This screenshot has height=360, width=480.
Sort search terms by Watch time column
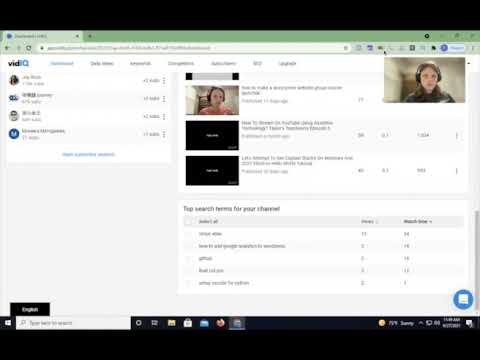pyautogui.click(x=417, y=221)
